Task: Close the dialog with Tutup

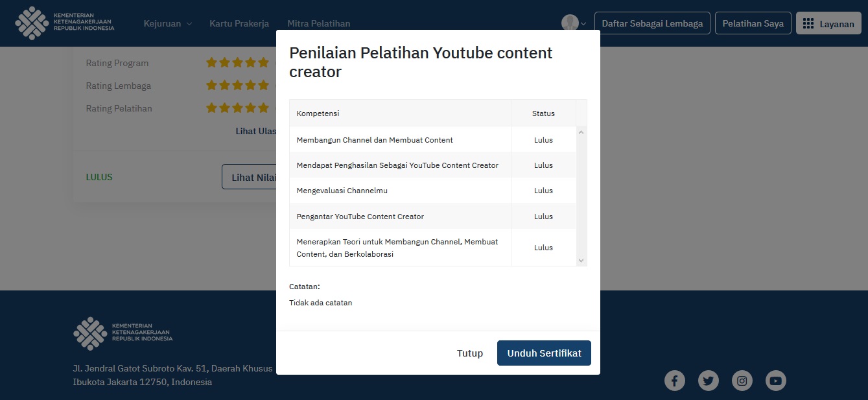Action: pos(470,353)
